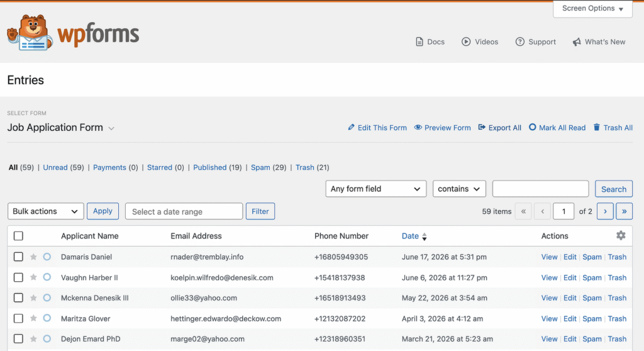This screenshot has width=644, height=351.
Task: Filter entries by Published
Action: point(209,167)
